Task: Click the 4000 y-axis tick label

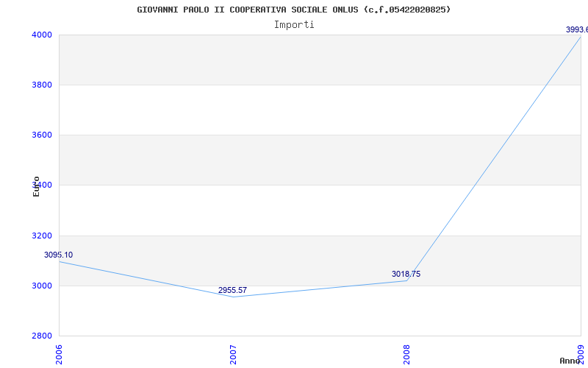Action: click(41, 35)
